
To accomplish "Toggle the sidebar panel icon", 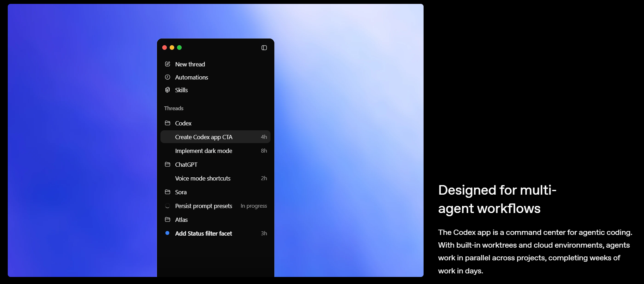I will 264,48.
